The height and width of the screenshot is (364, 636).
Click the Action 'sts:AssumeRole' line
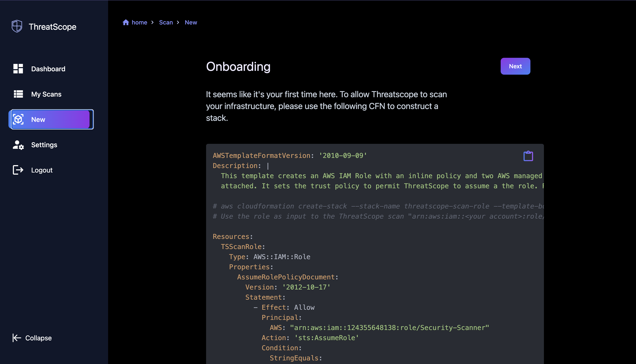310,338
